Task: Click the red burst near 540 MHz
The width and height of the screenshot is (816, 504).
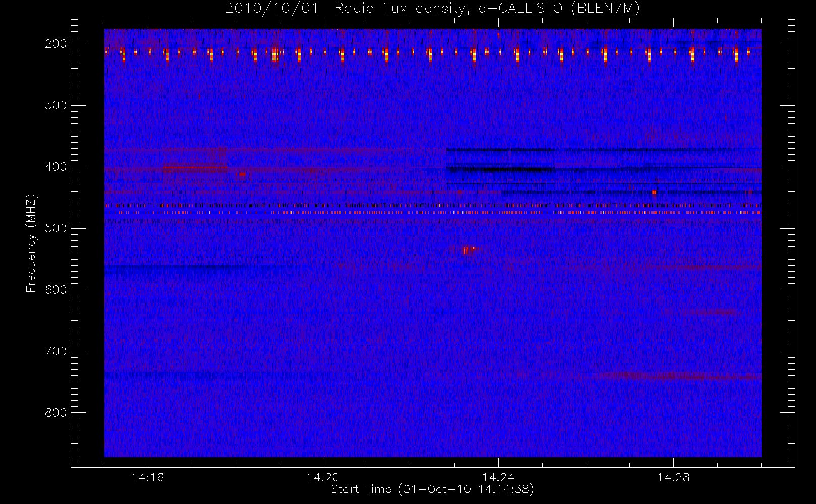Action: tap(469, 250)
